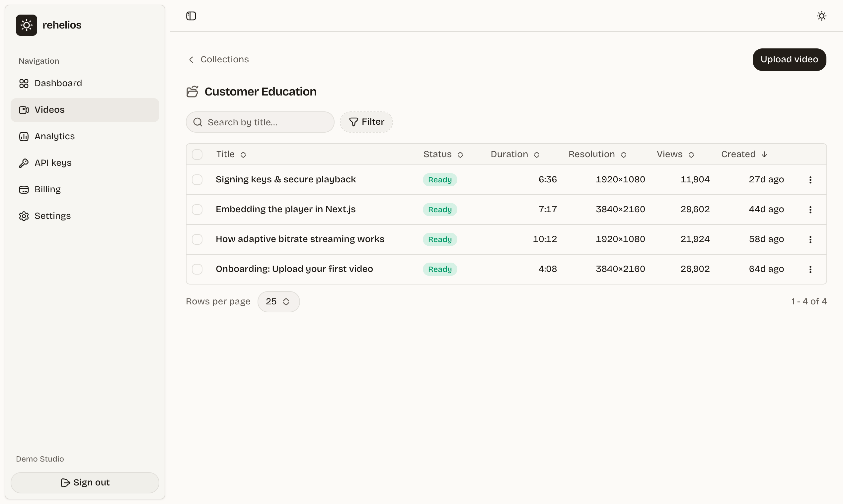The image size is (843, 504).
Task: Open actions menu for adaptive bitrate row
Action: [x=810, y=239]
